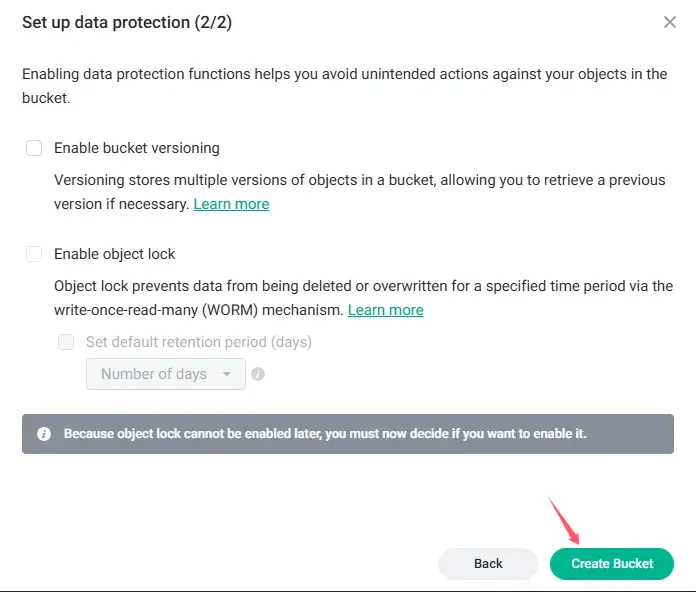Click the versioning description paragraph
The height and width of the screenshot is (592, 696).
point(359,180)
